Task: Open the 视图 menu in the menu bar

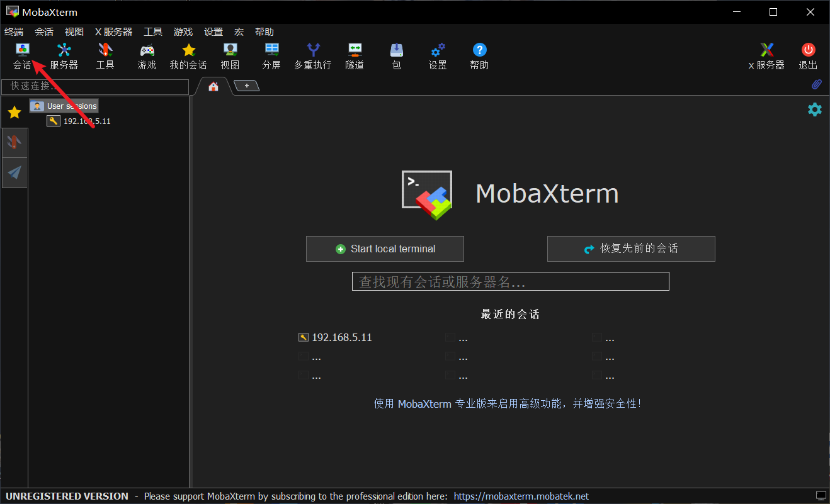Action: pyautogui.click(x=74, y=31)
